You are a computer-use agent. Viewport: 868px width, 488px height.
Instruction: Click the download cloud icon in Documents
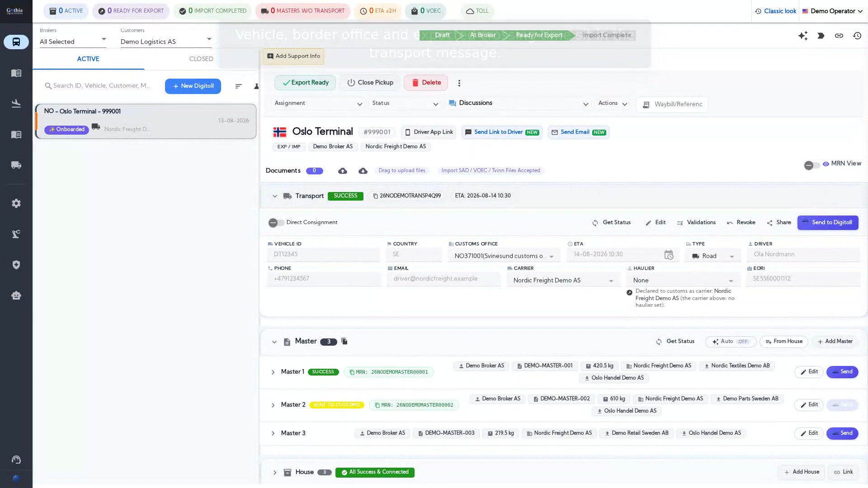363,171
